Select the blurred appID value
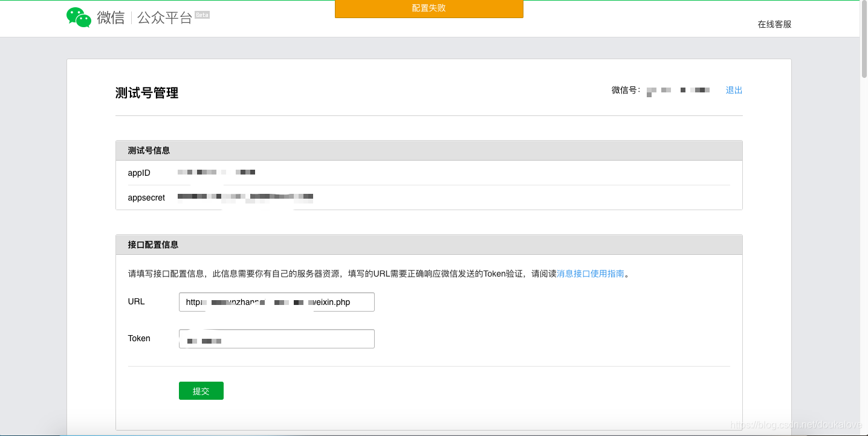 216,173
